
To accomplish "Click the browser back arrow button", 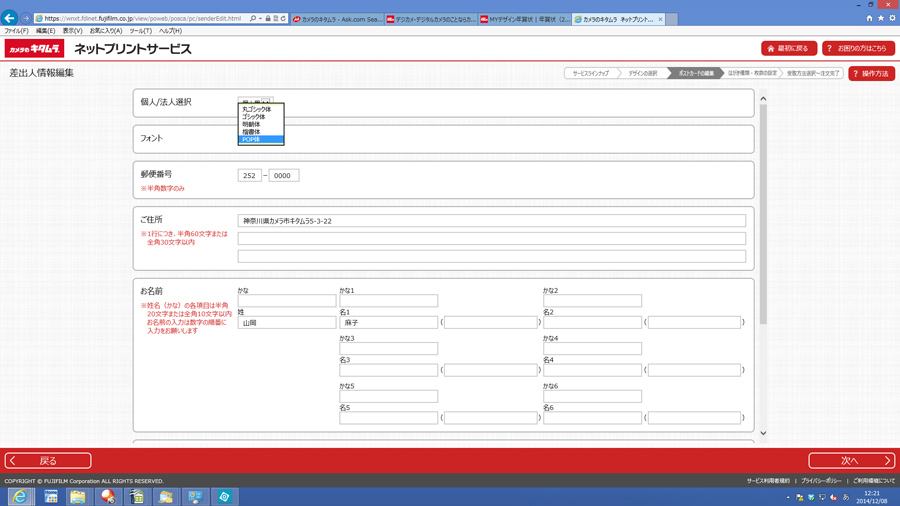I will click(x=10, y=18).
